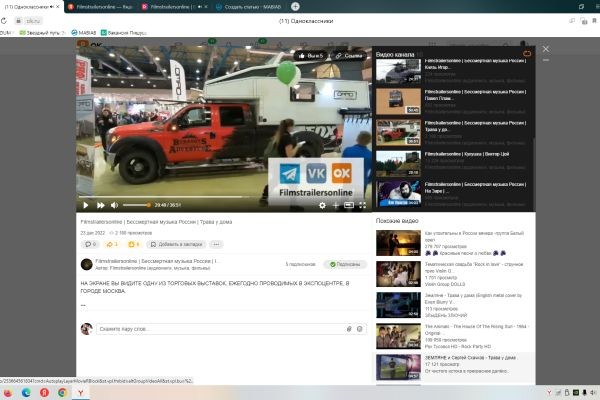Open channel video Кукушка Виктор Цой
Screen dimensions: 600x400
pyautogui.click(x=398, y=163)
